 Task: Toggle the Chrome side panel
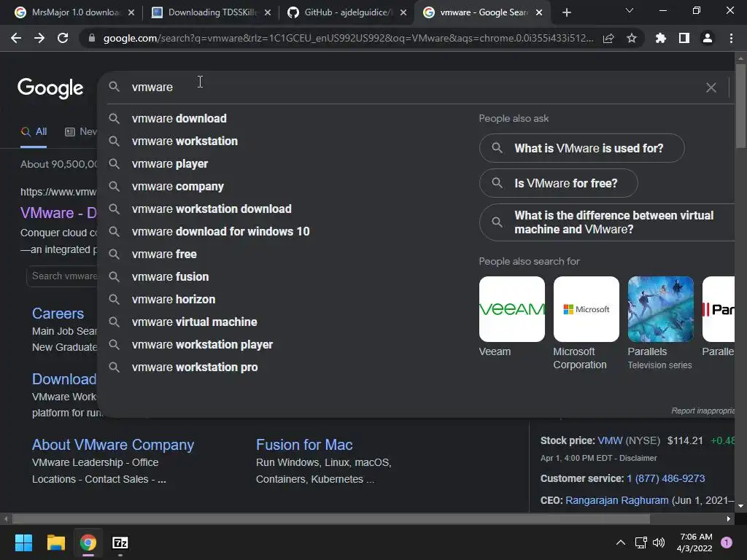coord(684,38)
